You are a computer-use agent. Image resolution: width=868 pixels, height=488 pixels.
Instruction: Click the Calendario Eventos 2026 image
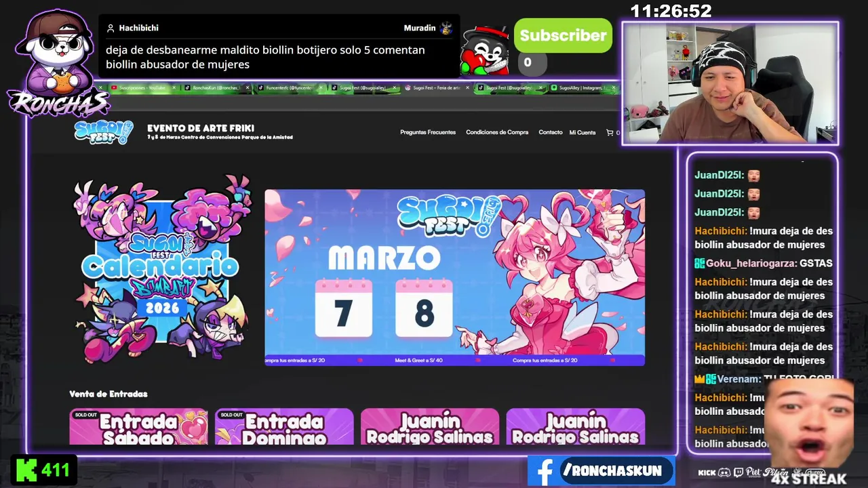pos(161,270)
